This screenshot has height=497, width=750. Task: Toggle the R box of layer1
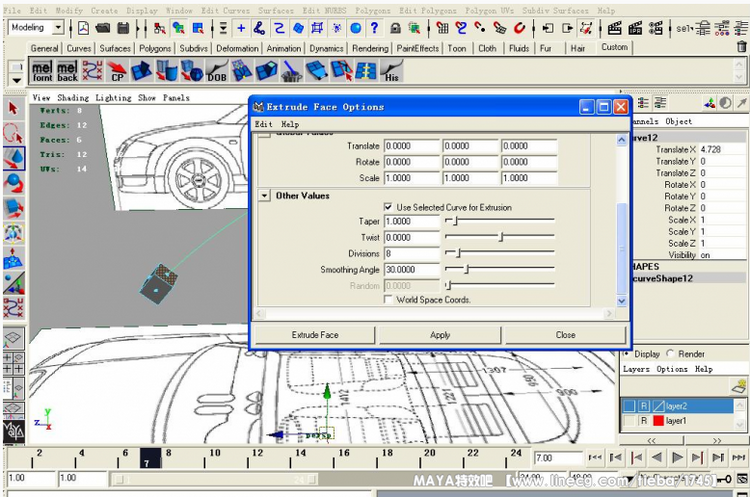pyautogui.click(x=644, y=421)
